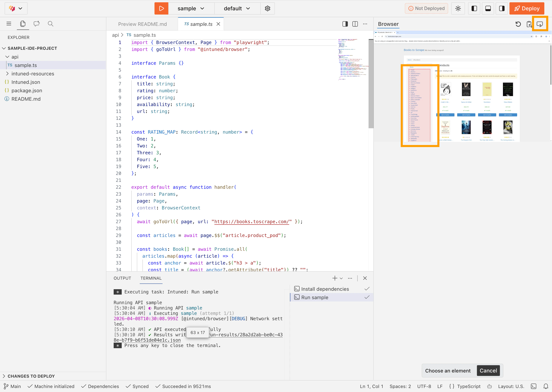Switch to the OUTPUT tab in the terminal
This screenshot has height=392, width=552.
point(122,278)
